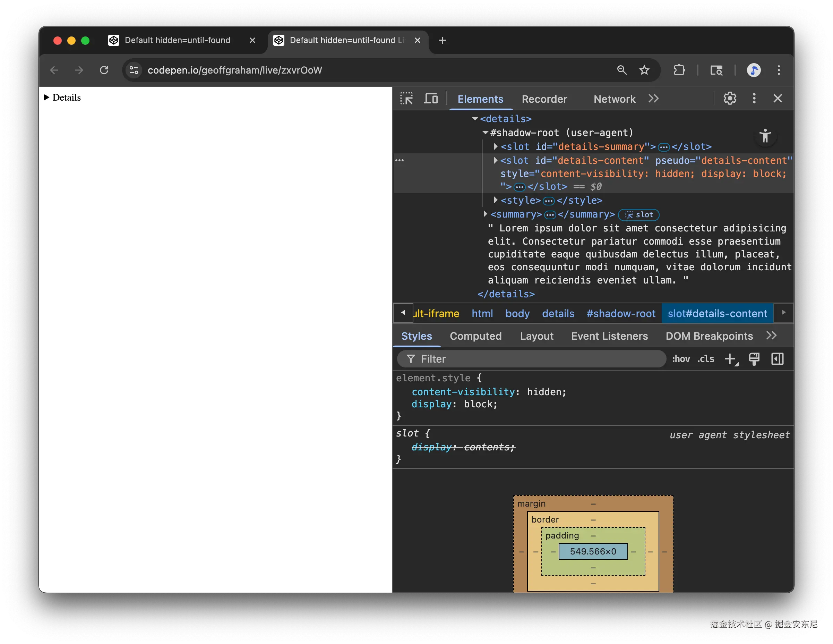Screen dimensions: 833x644
Task: Toggle rendering emulations paintbrush icon
Action: click(754, 359)
